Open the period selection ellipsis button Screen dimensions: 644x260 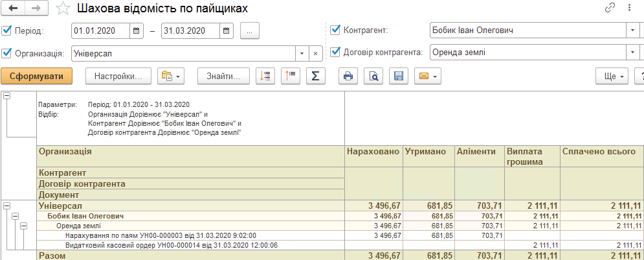(x=250, y=31)
